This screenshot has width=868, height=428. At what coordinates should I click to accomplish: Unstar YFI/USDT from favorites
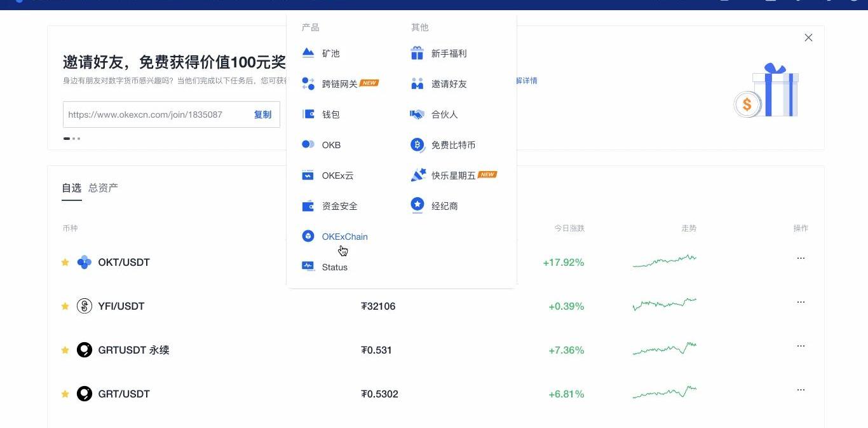pyautogui.click(x=65, y=306)
